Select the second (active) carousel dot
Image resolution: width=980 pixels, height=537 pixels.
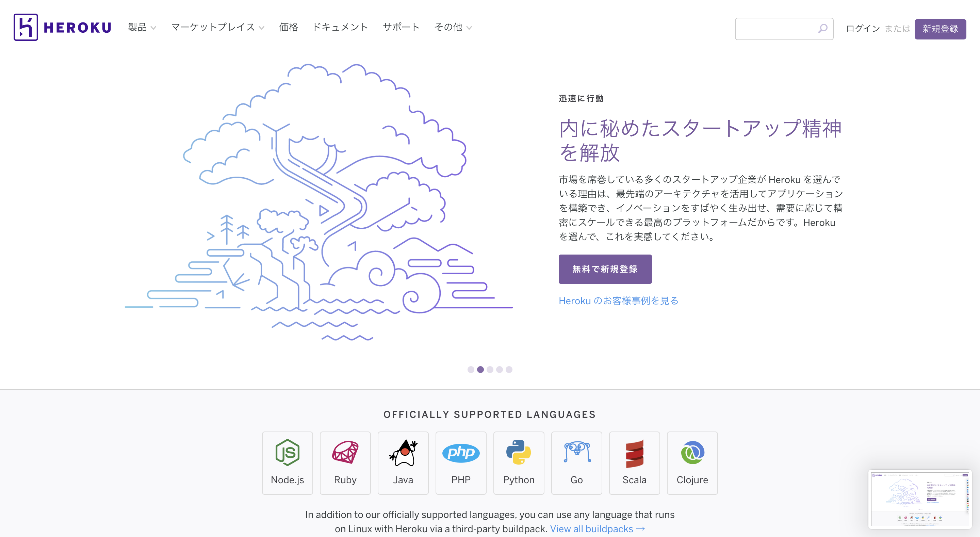480,369
